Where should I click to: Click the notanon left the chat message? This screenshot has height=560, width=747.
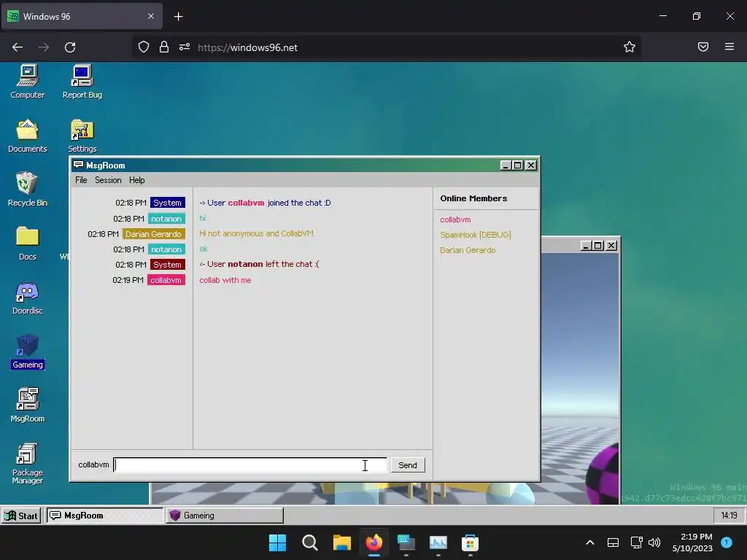tap(259, 264)
